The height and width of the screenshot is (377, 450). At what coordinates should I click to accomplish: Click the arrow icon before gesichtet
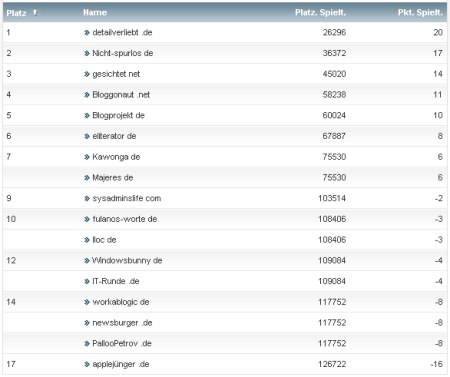coord(87,74)
